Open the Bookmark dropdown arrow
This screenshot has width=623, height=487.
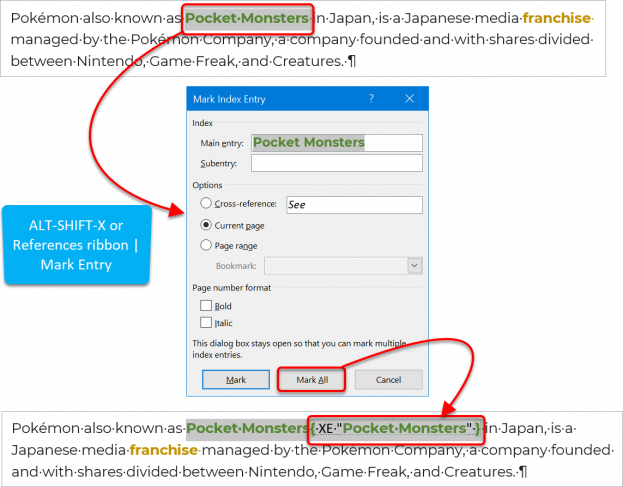pyautogui.click(x=414, y=266)
